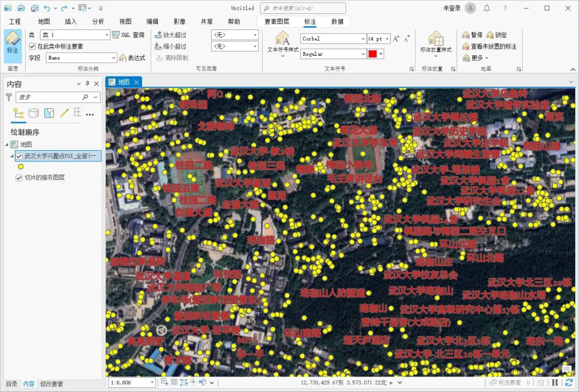Image resolution: width=579 pixels, height=392 pixels.
Task: Switch to the 分析 ribbon tab
Action: pos(98,22)
